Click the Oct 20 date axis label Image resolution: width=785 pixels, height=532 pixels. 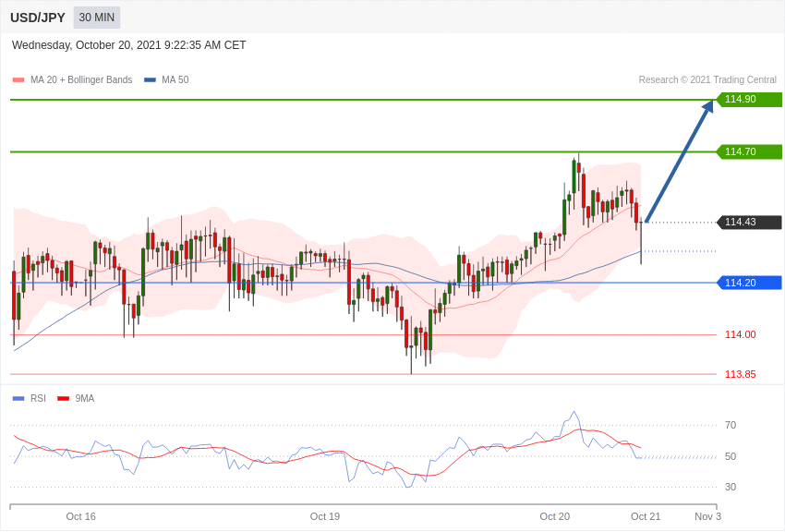(x=555, y=516)
